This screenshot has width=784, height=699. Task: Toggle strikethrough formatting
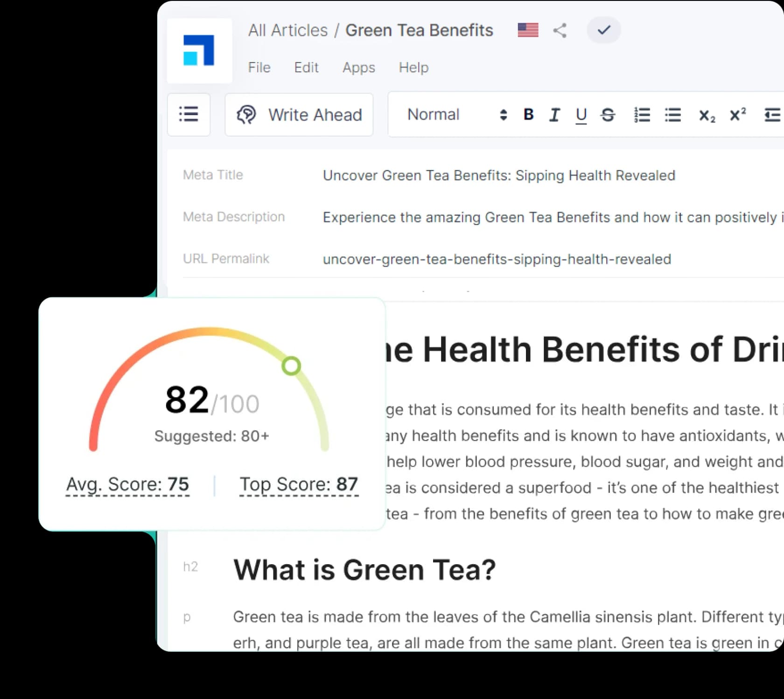[x=608, y=115]
